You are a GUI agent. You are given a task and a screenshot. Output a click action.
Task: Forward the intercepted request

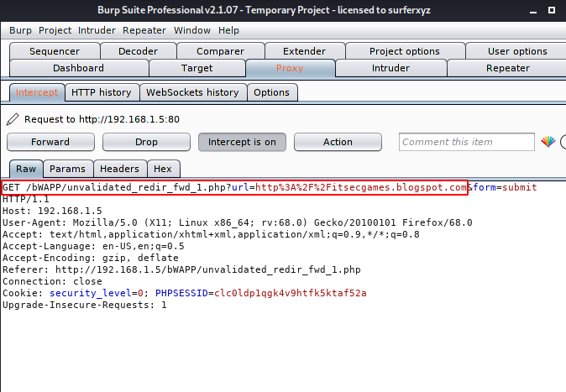(x=50, y=142)
